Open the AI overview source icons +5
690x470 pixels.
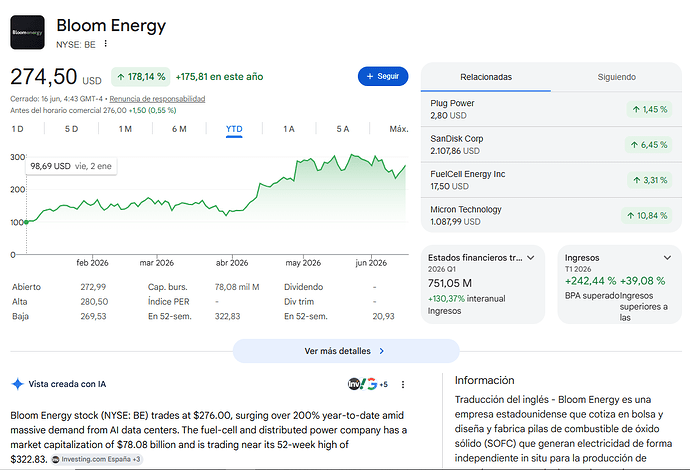pyautogui.click(x=368, y=384)
